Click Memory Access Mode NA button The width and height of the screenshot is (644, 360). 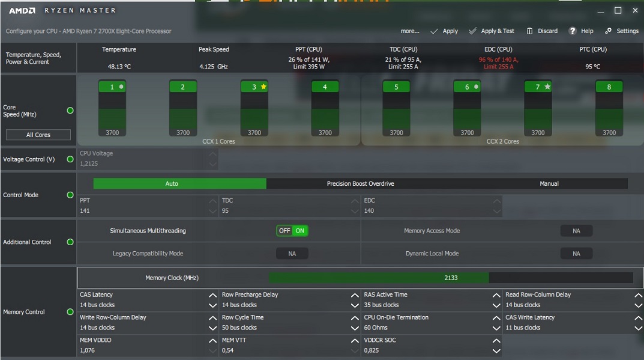(x=576, y=231)
